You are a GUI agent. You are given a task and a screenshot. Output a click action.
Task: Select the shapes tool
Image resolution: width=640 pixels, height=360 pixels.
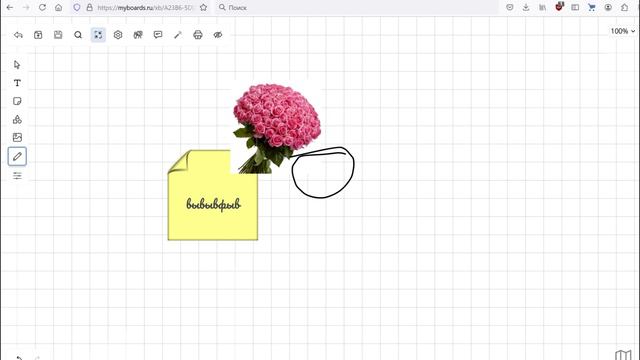tap(17, 120)
